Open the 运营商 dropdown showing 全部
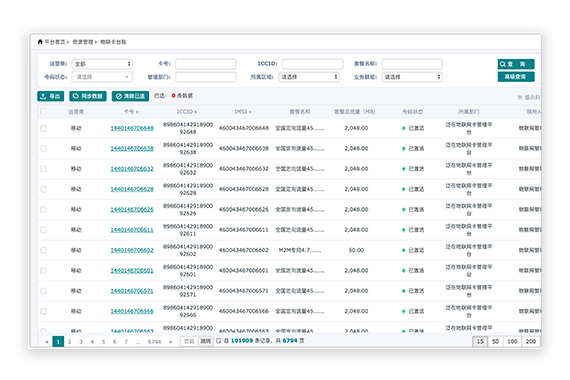Screen dimensions: 570x380 102,64
